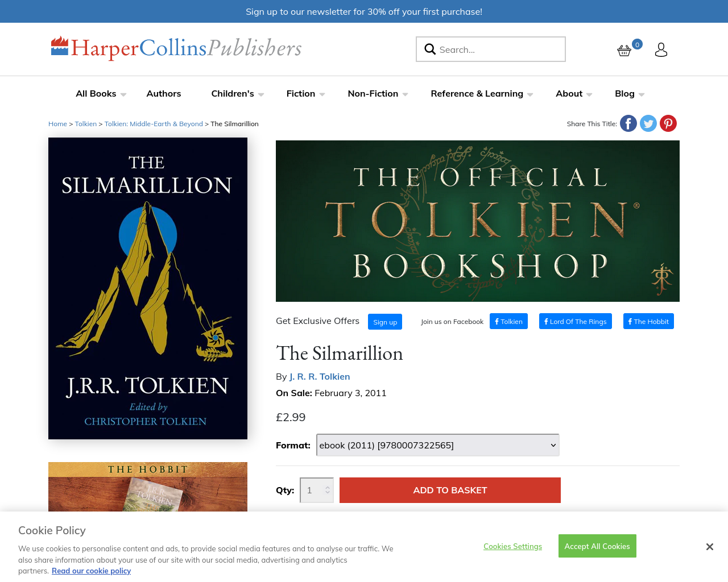Open Tolkien: Middle-Earth & Beyond breadcrumb
This screenshot has width=728, height=582.
[x=154, y=124]
